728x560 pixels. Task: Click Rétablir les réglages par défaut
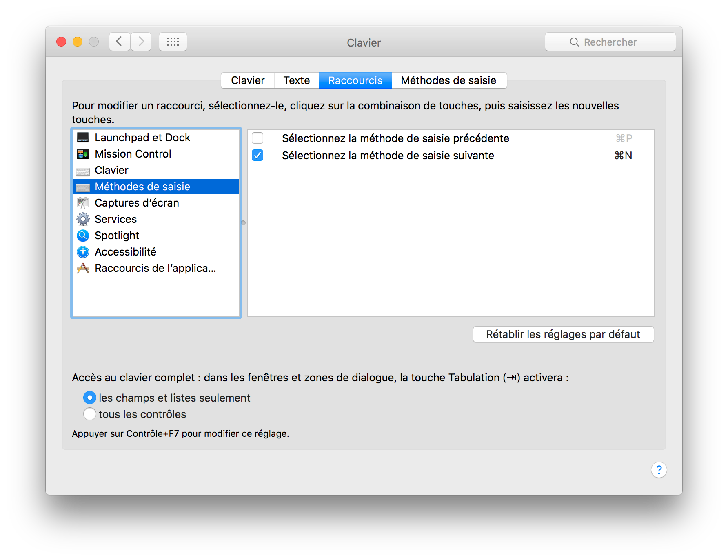[x=563, y=334]
